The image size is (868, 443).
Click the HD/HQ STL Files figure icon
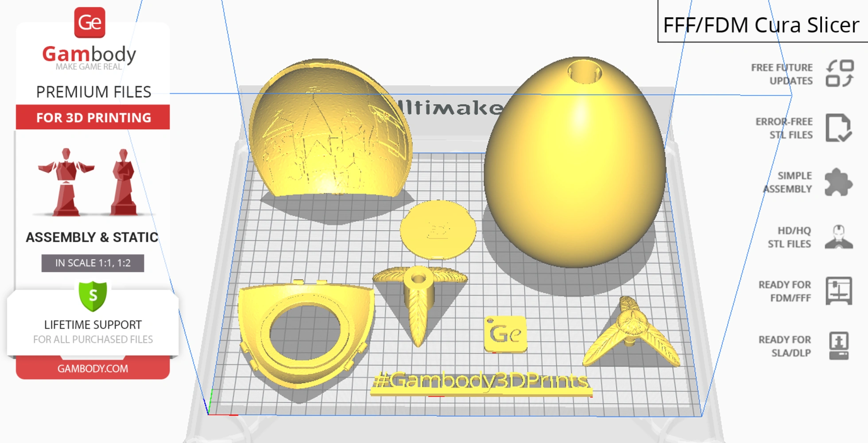(x=838, y=237)
